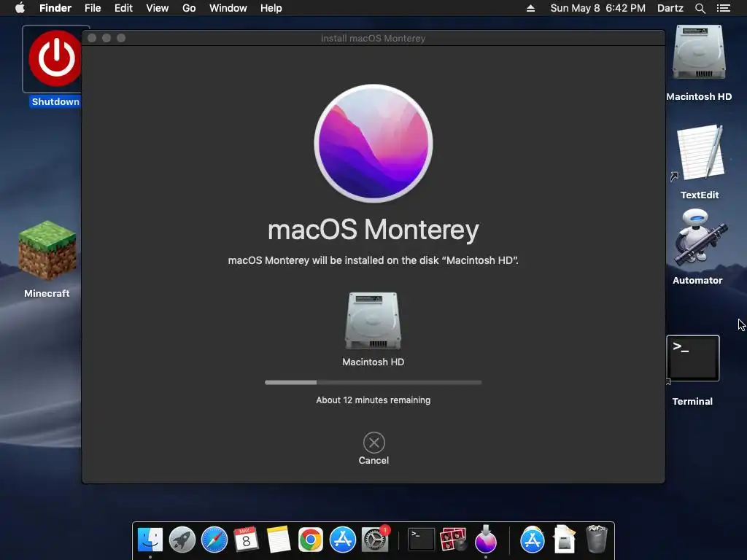Image resolution: width=747 pixels, height=560 pixels.
Task: Click the Install macOS Monterey title bar
Action: coord(373,38)
